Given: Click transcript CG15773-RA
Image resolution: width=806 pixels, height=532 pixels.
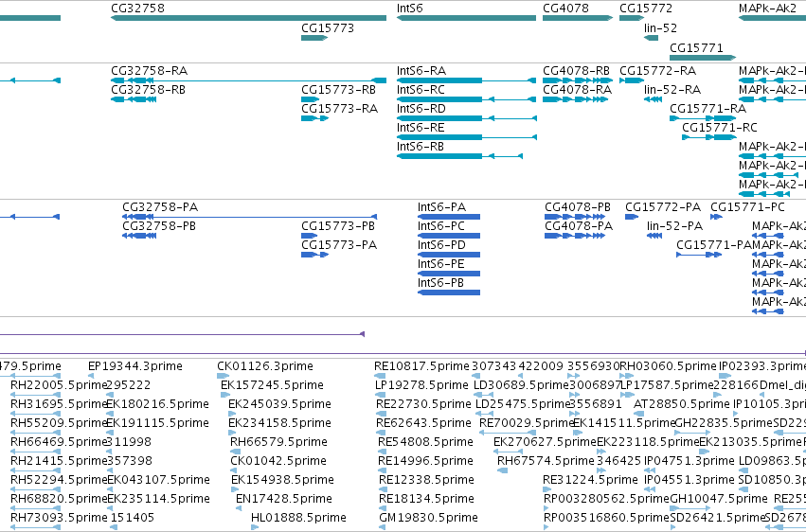Looking at the screenshot, I should [x=314, y=118].
